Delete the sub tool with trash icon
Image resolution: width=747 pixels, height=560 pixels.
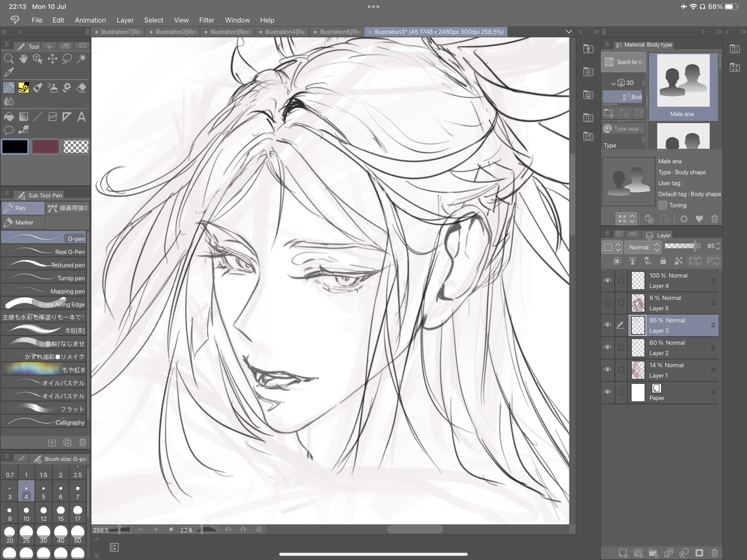[x=83, y=442]
